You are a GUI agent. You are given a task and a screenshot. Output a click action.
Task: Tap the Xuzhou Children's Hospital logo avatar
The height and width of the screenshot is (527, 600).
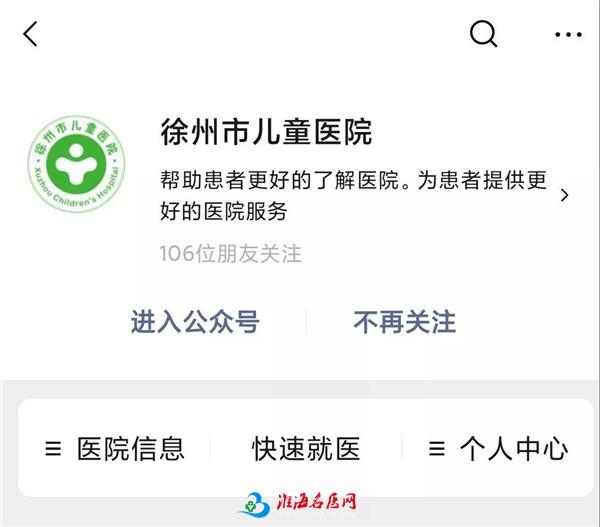(77, 164)
